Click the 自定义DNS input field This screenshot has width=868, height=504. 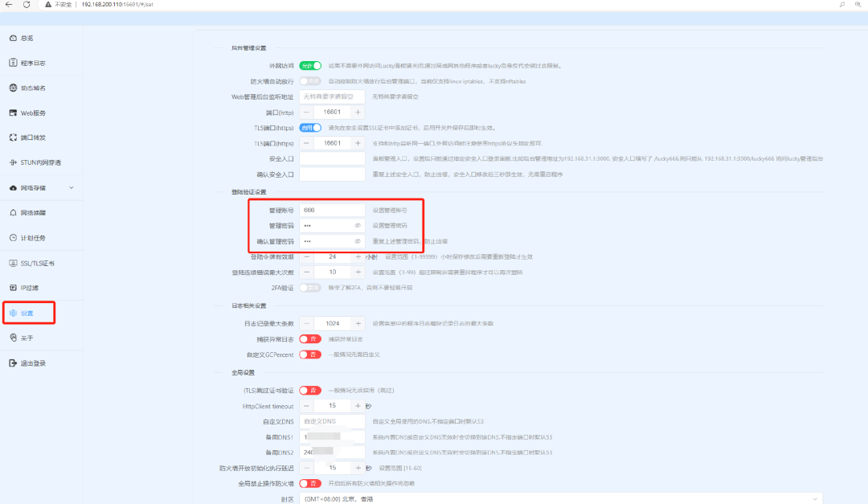pyautogui.click(x=332, y=421)
